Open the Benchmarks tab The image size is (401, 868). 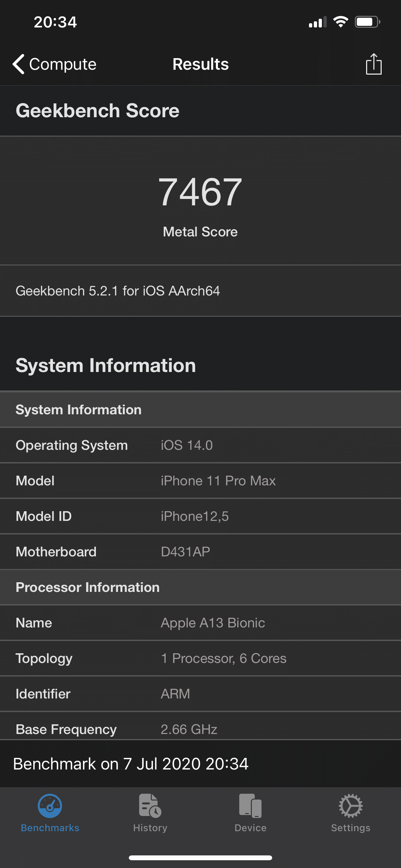[x=50, y=813]
